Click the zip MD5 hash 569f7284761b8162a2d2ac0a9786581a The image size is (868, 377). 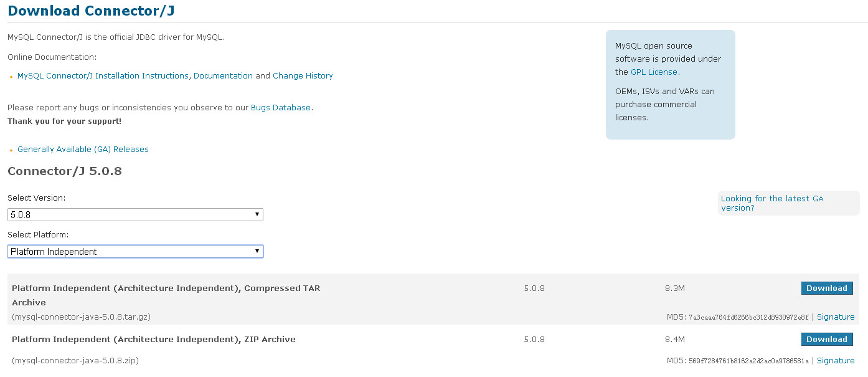coord(748,361)
